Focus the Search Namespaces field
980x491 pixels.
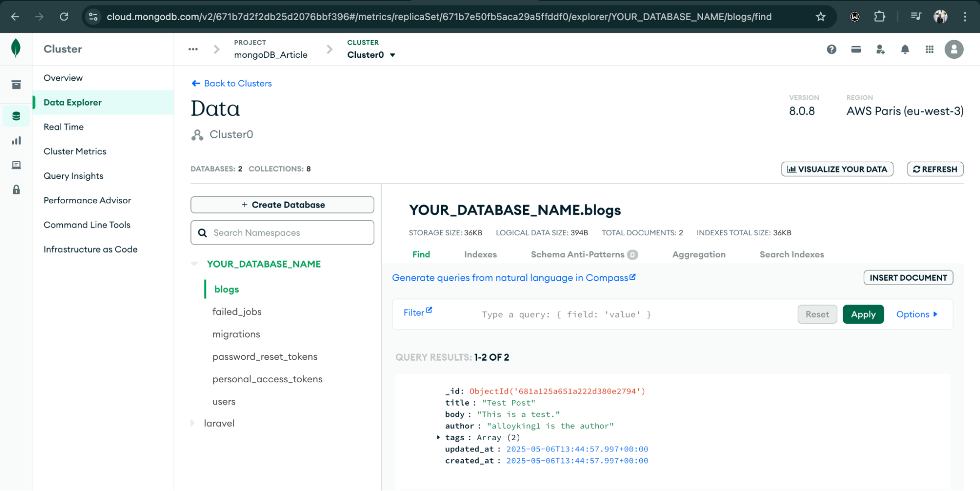pyautogui.click(x=282, y=233)
